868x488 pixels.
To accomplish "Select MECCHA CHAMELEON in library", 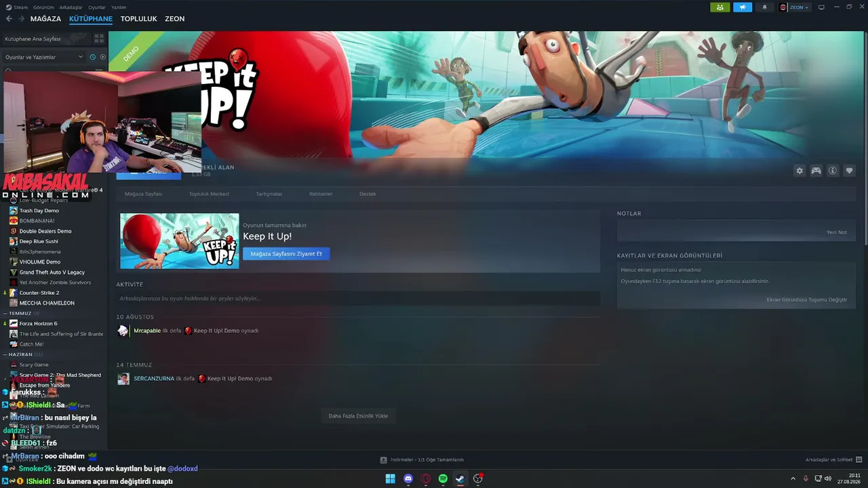I will click(47, 303).
